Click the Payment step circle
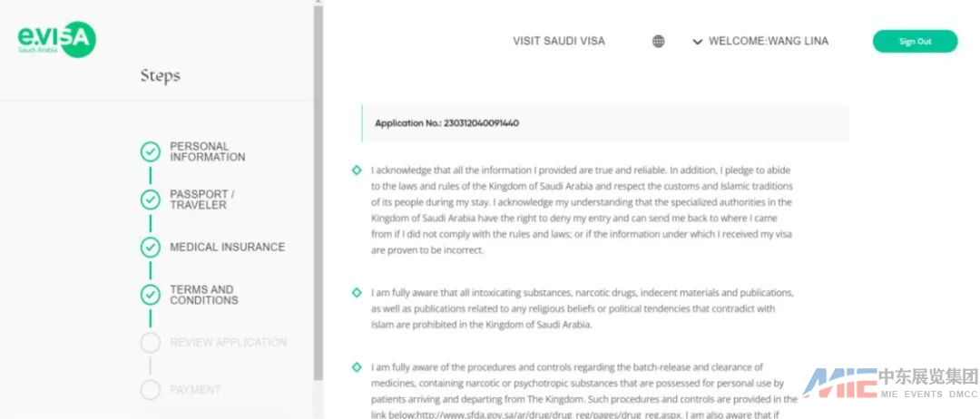 (x=151, y=390)
